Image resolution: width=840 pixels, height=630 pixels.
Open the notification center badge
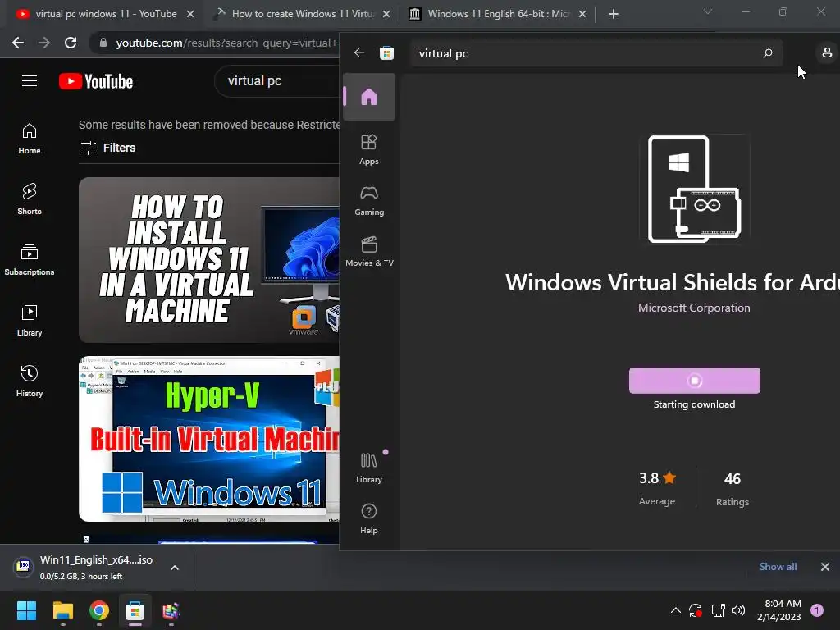pos(817,610)
